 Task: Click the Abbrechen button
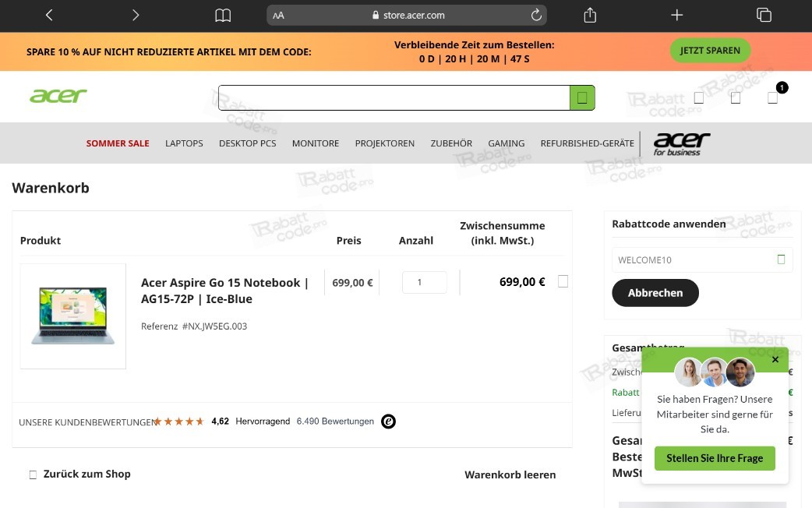[x=655, y=293]
